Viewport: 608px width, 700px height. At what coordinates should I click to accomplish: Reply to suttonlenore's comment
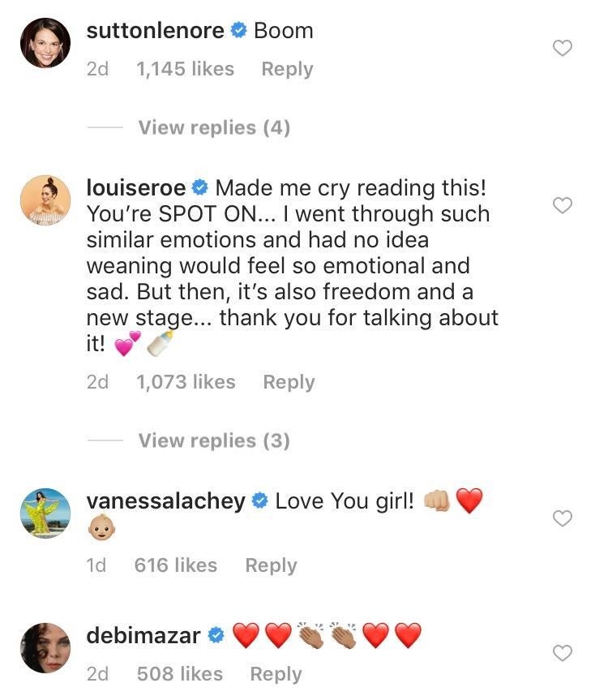point(287,70)
